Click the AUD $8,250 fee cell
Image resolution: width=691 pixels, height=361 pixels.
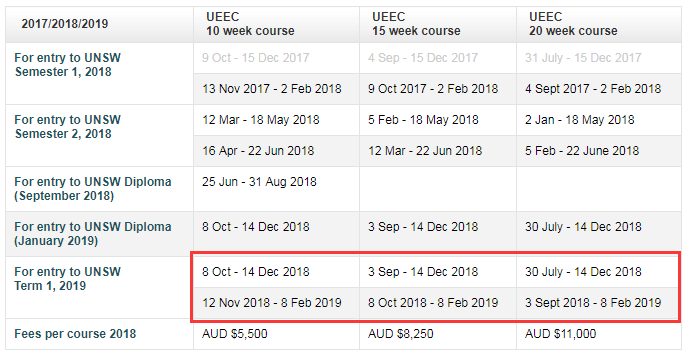pyautogui.click(x=401, y=334)
